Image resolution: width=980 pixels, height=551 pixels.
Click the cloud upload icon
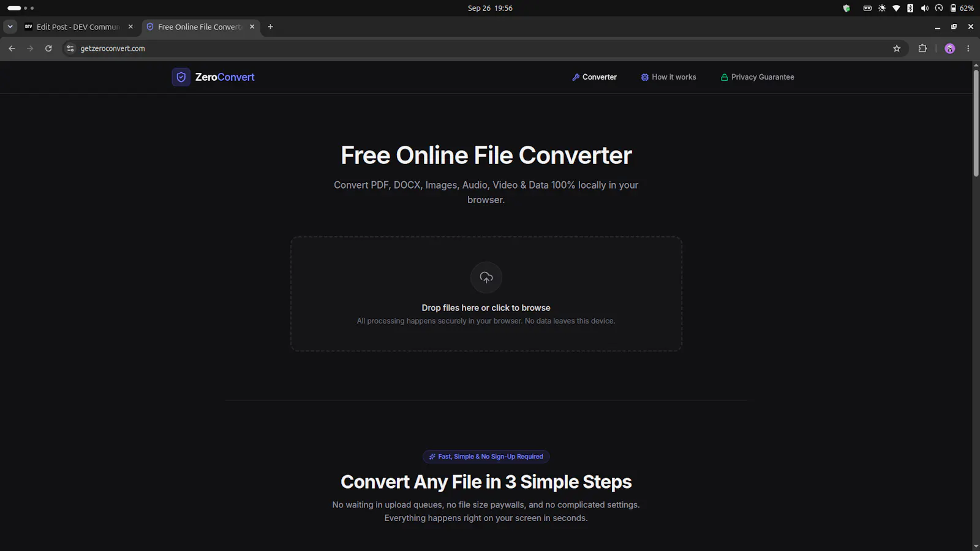[x=486, y=277]
